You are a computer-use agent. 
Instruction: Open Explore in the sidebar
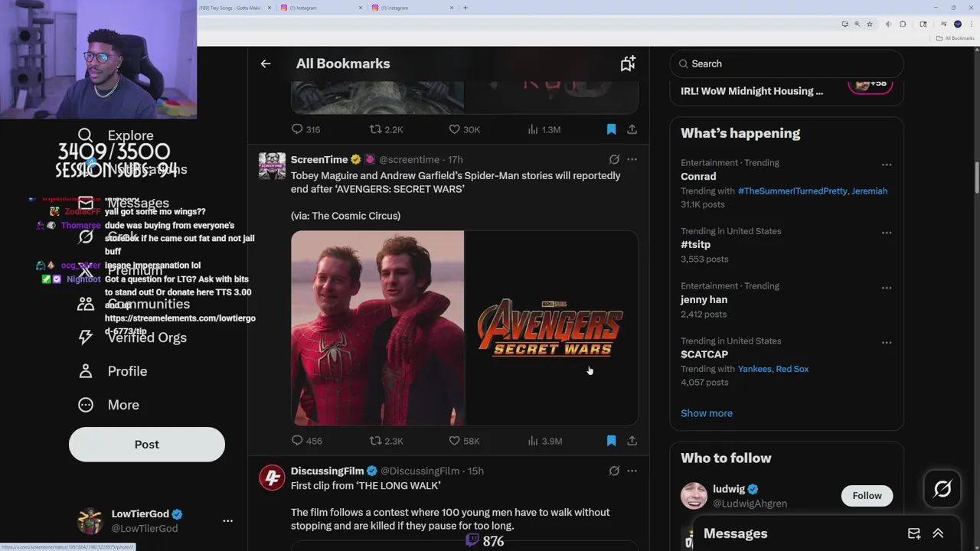[x=116, y=135]
